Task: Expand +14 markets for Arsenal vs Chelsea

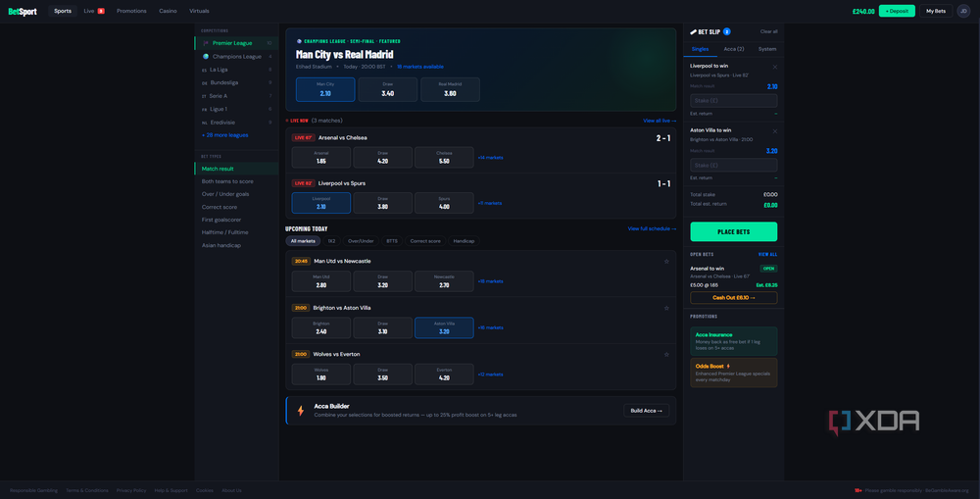Action: click(490, 158)
